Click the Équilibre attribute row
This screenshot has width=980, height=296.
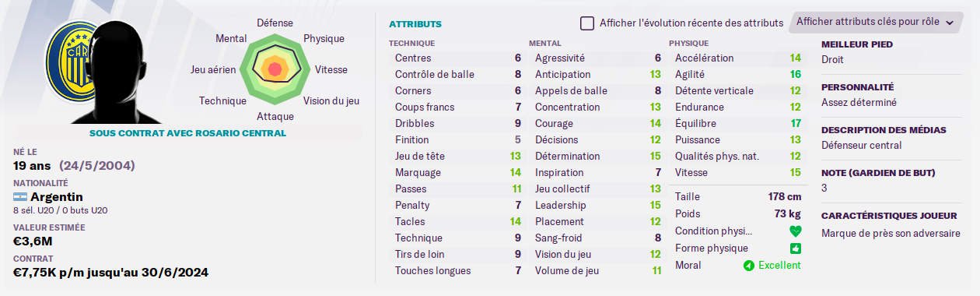click(737, 123)
